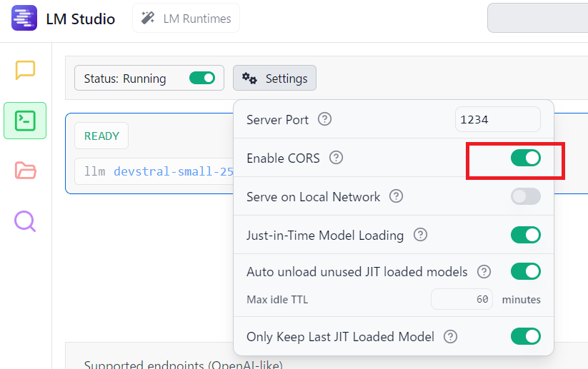Image resolution: width=588 pixels, height=369 pixels.
Task: Toggle Auto unload unused JIT loaded models
Action: (x=525, y=272)
